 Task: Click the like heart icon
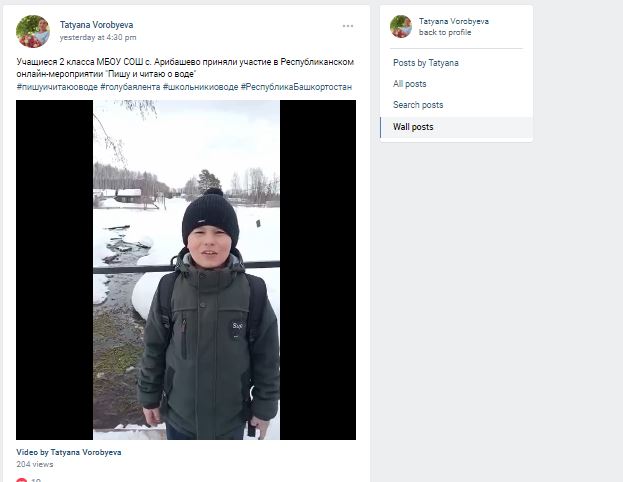tap(22, 480)
